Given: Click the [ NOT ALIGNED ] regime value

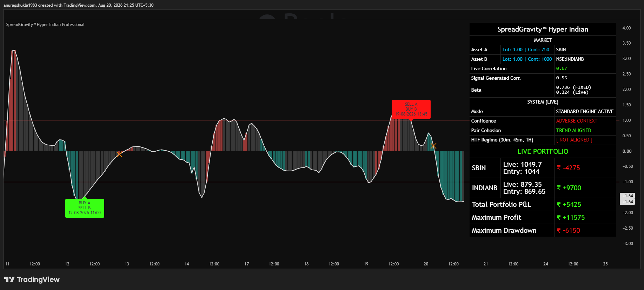Looking at the screenshot, I should click(574, 140).
